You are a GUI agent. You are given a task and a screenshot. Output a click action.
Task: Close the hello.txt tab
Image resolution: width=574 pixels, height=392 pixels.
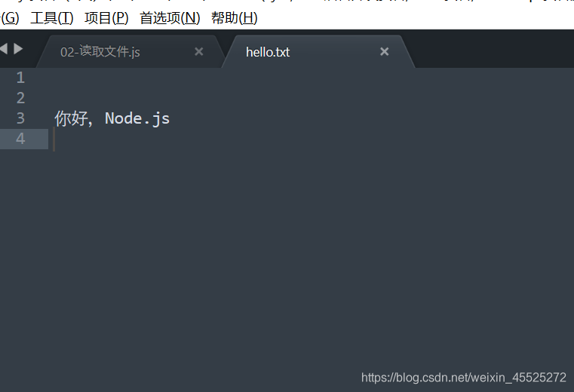[385, 52]
